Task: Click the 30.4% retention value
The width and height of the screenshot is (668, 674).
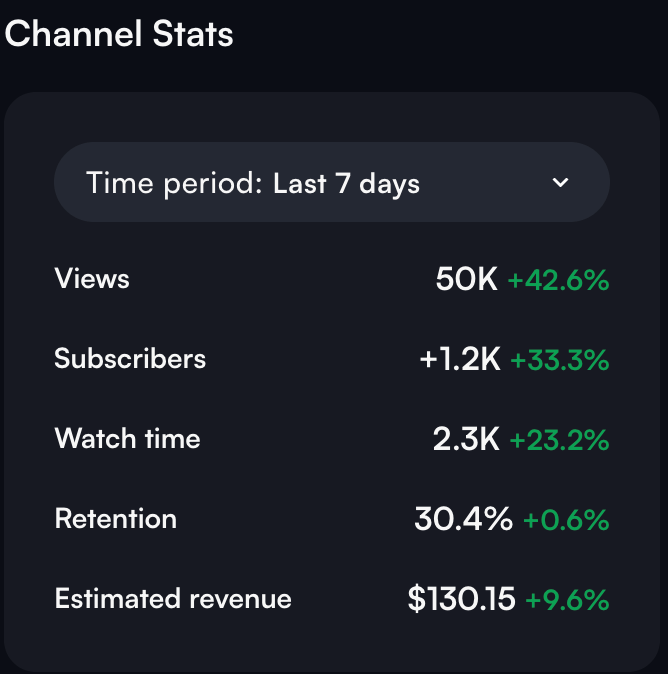Action: coord(463,520)
